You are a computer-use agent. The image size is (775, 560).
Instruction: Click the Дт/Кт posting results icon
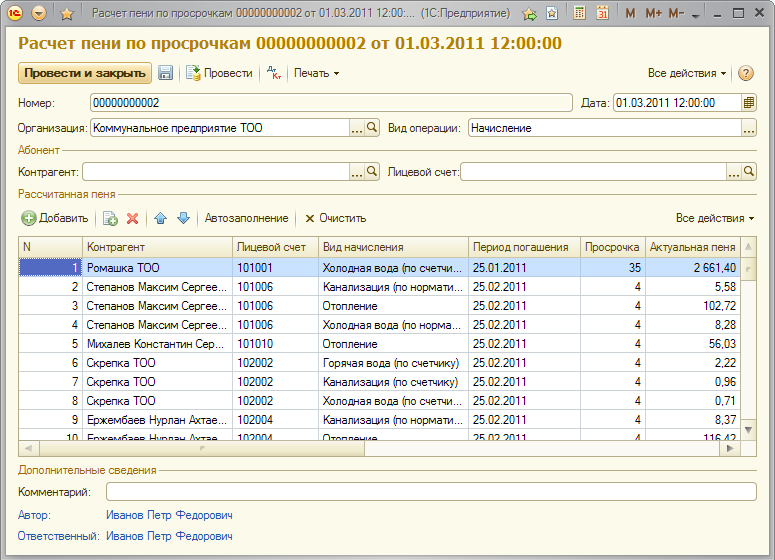point(272,73)
